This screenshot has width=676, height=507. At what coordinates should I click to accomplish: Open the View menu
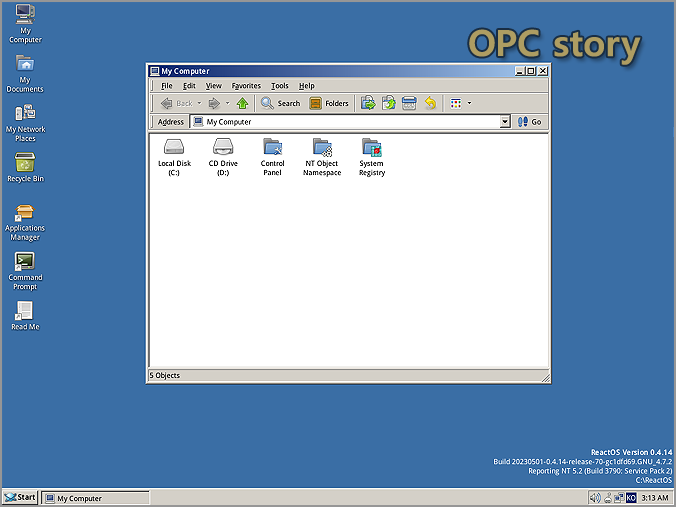(x=213, y=86)
